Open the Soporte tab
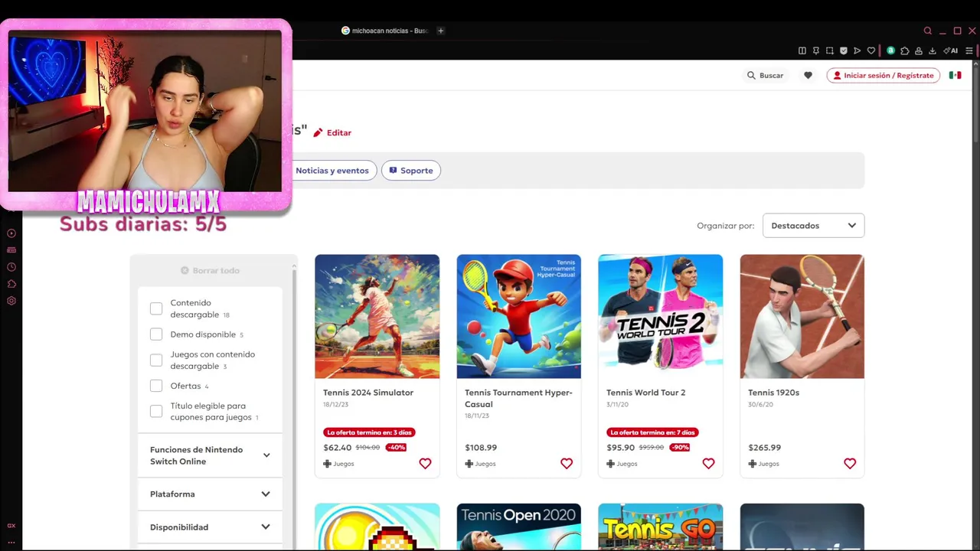980x551 pixels. (x=411, y=171)
